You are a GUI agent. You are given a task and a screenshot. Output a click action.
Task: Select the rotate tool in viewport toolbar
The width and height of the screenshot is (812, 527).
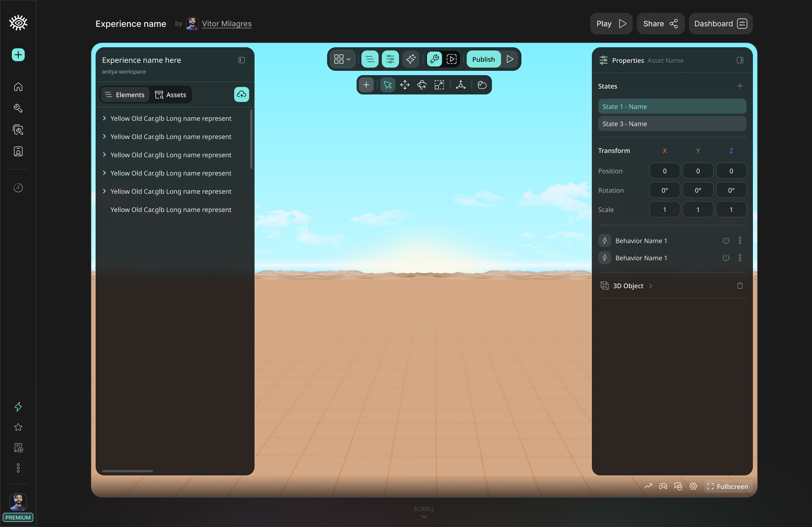pyautogui.click(x=422, y=85)
